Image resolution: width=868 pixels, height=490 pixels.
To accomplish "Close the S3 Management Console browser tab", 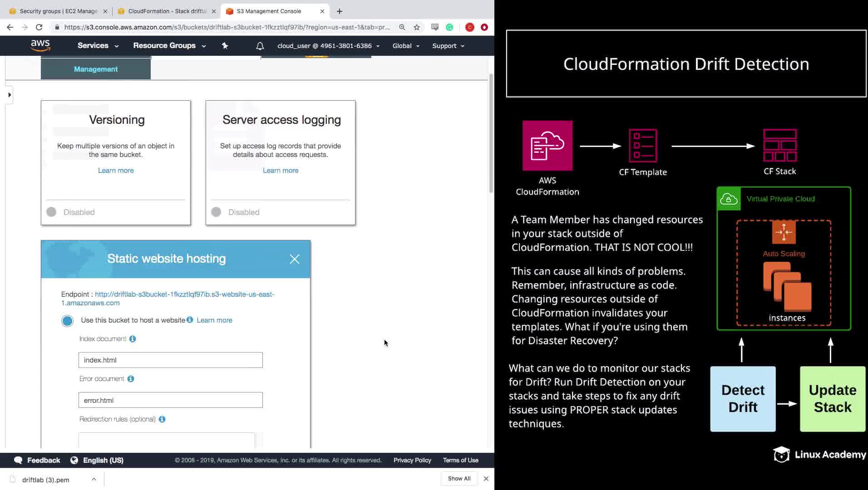I will click(322, 11).
